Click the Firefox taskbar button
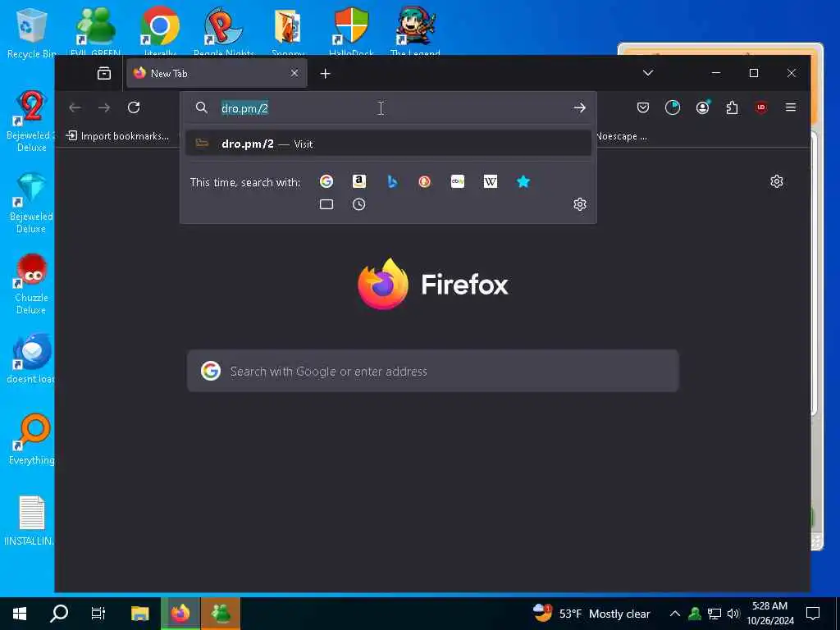This screenshot has height=630, width=840. 180,614
